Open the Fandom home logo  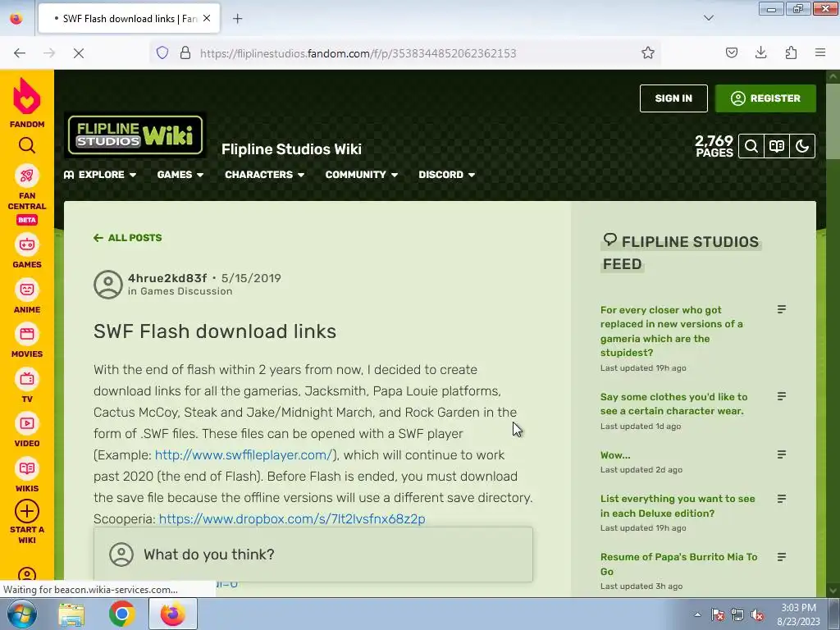27,103
